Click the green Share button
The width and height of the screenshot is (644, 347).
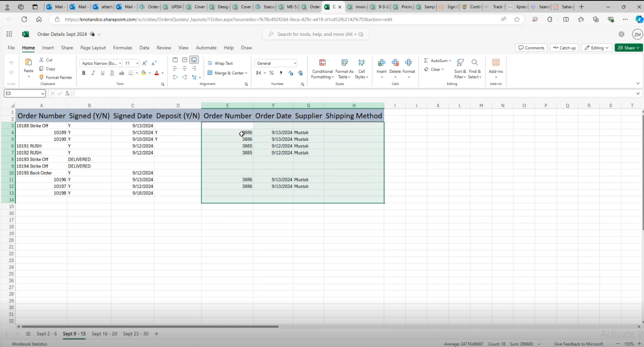pyautogui.click(x=628, y=48)
